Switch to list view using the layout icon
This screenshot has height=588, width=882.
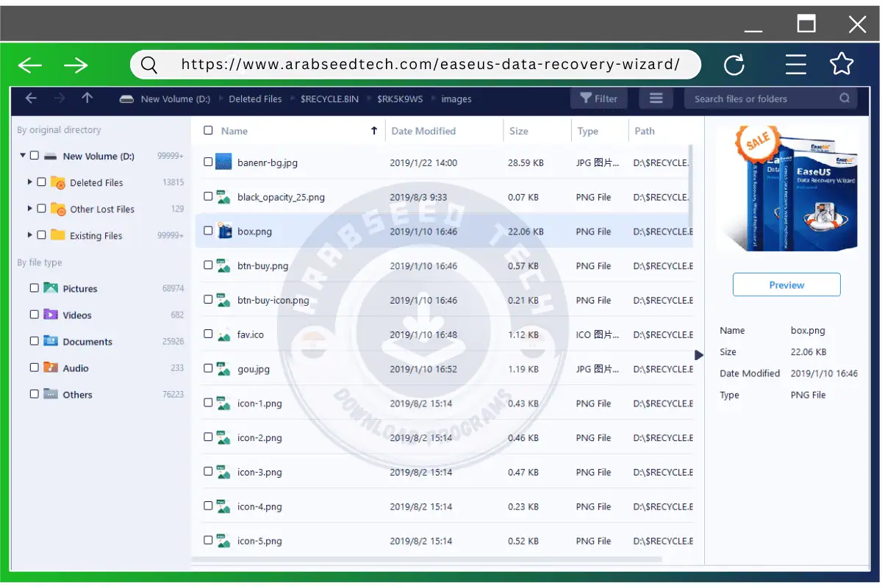(x=656, y=98)
